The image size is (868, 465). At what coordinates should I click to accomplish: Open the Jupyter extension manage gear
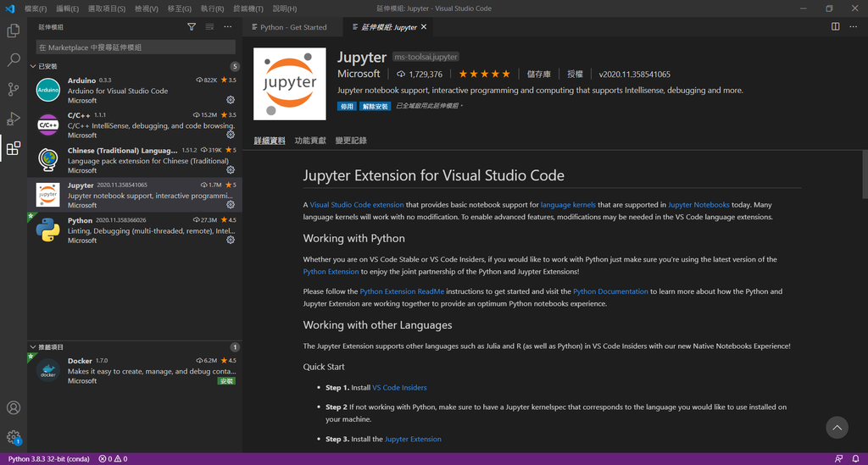[x=231, y=205]
